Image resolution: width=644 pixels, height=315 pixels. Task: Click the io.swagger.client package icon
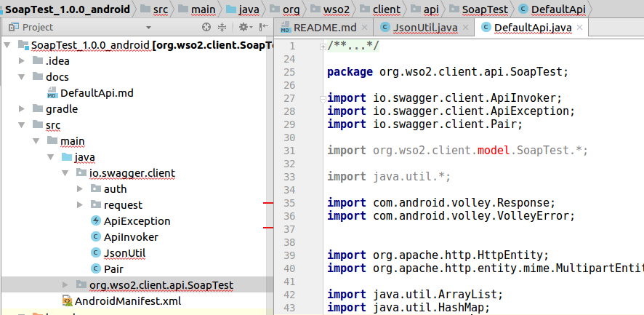pyautogui.click(x=81, y=172)
